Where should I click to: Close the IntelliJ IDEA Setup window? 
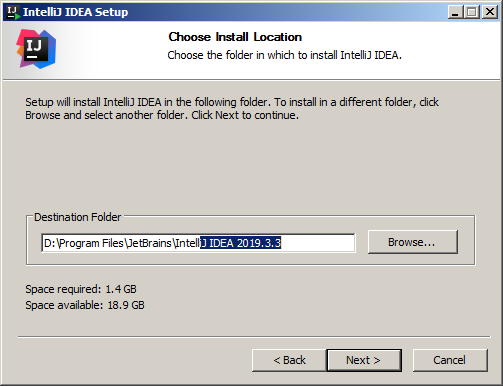[490, 12]
